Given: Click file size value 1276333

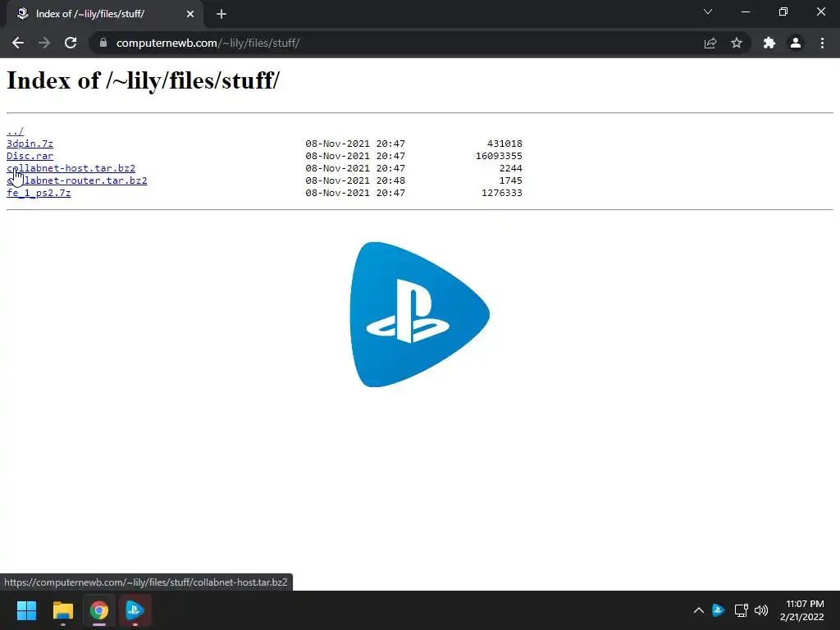Looking at the screenshot, I should (502, 193).
